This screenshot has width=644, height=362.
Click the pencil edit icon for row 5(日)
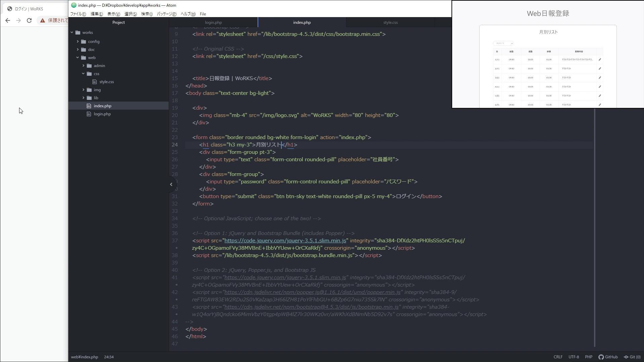[600, 96]
